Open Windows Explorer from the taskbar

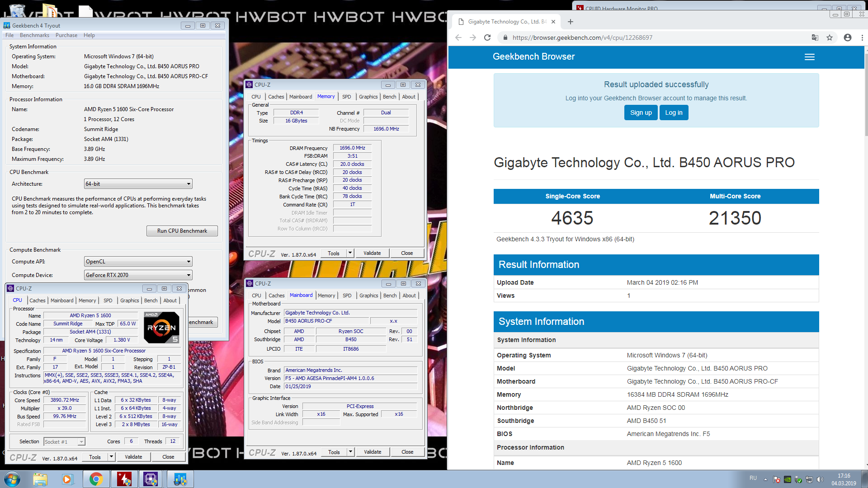click(40, 479)
